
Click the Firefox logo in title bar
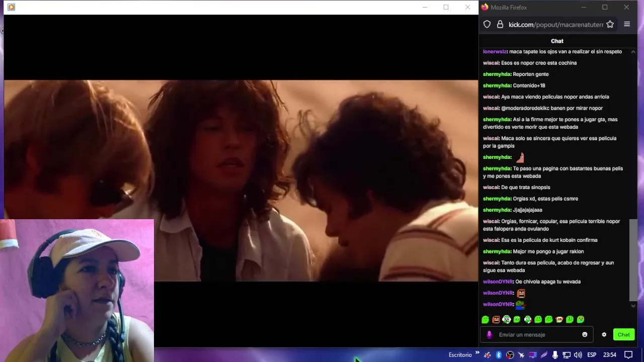(485, 7)
